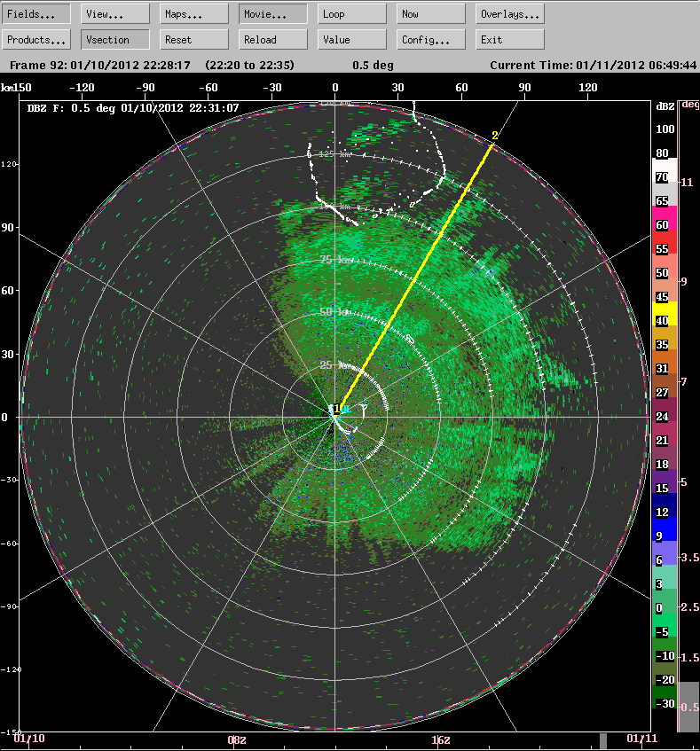Select the 2.5 deg elevation angle
Viewport: 700px width, 751px height.
pyautogui.click(x=689, y=606)
